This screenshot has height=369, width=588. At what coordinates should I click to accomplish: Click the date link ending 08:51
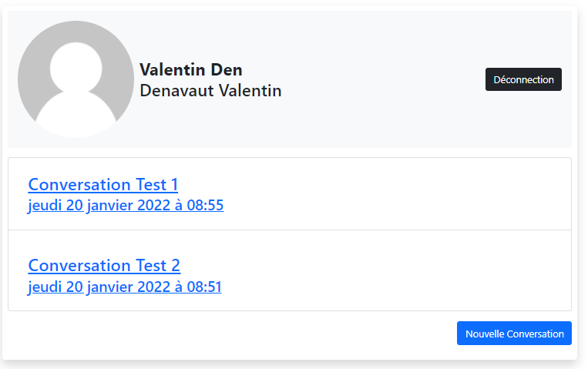click(x=125, y=287)
